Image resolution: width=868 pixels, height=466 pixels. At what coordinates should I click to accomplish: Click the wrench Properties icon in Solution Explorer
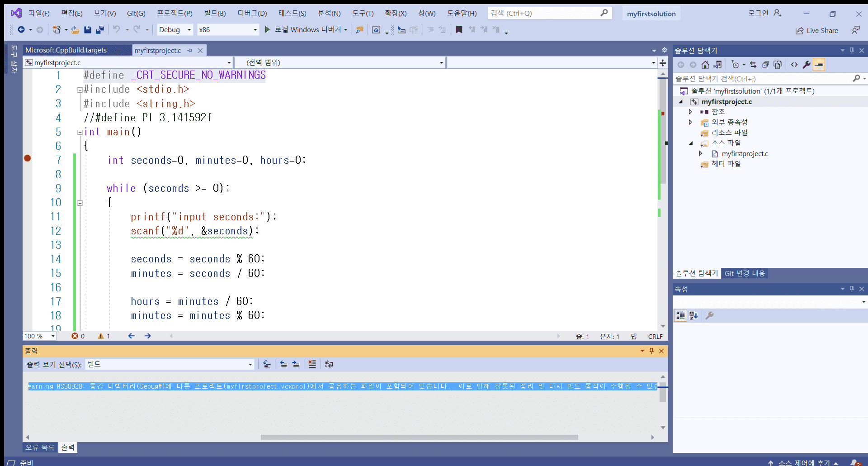click(807, 65)
